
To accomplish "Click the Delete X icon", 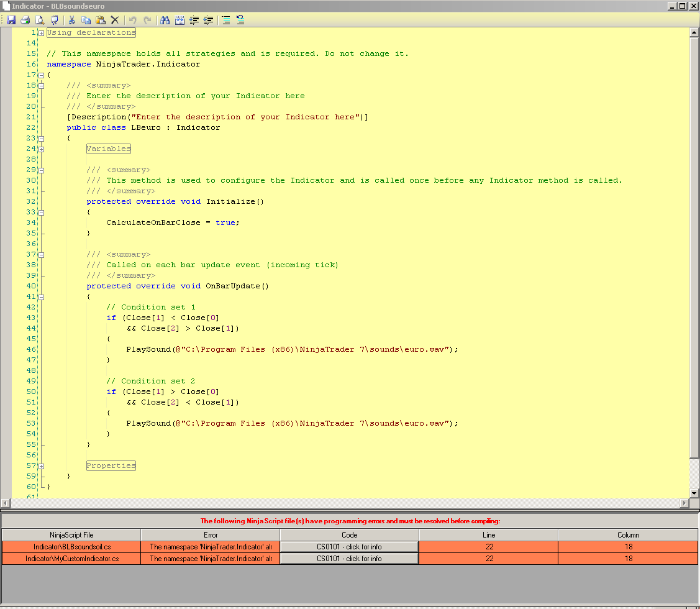I will [115, 20].
